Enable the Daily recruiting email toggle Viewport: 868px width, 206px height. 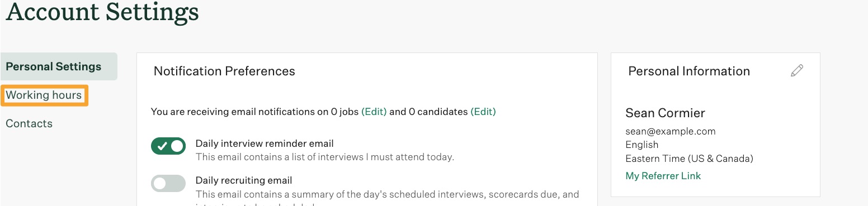pos(168,183)
